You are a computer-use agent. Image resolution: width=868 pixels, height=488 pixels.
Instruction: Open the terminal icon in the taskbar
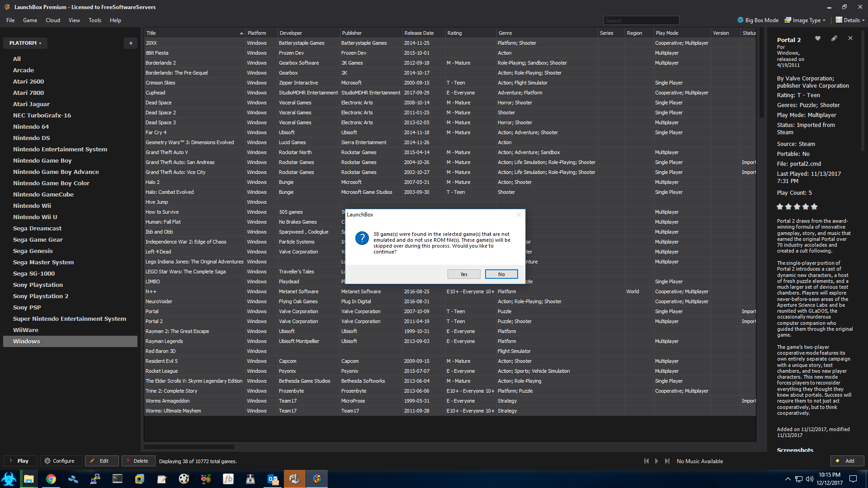pyautogui.click(x=117, y=479)
